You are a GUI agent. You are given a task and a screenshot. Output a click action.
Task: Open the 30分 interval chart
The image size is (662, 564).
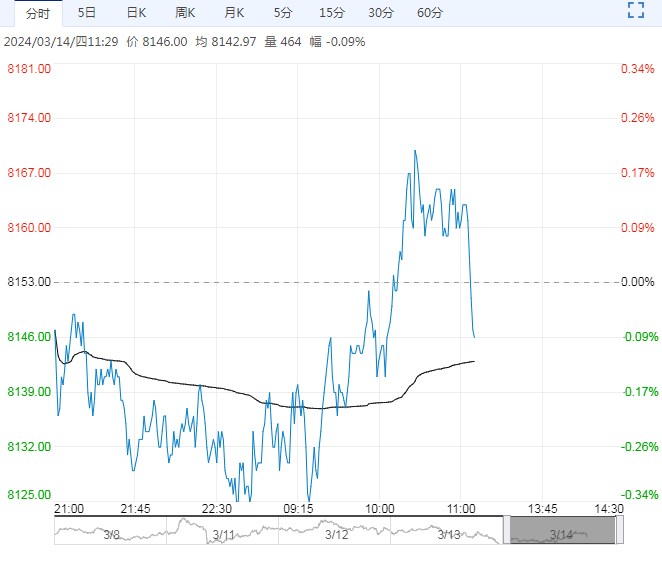click(x=380, y=13)
